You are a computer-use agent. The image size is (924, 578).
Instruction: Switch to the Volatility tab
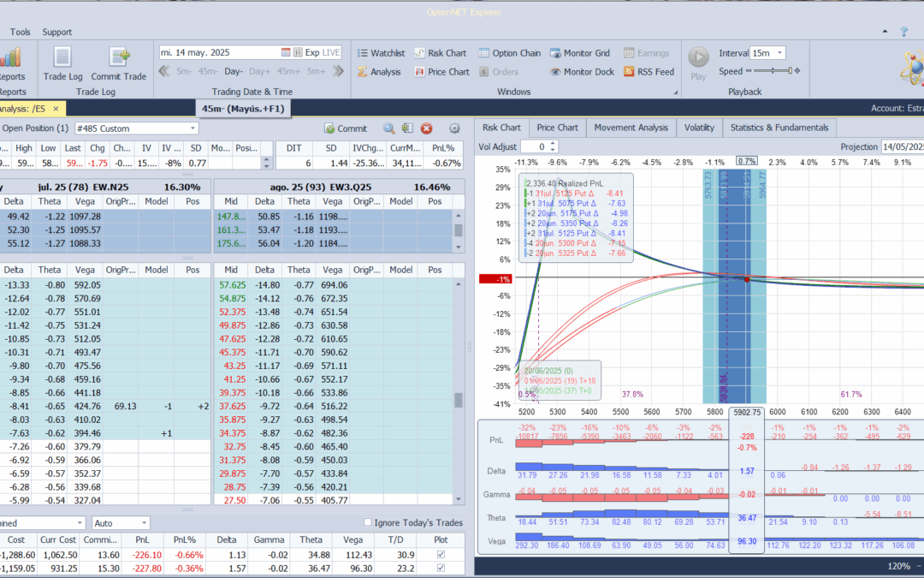click(x=699, y=128)
